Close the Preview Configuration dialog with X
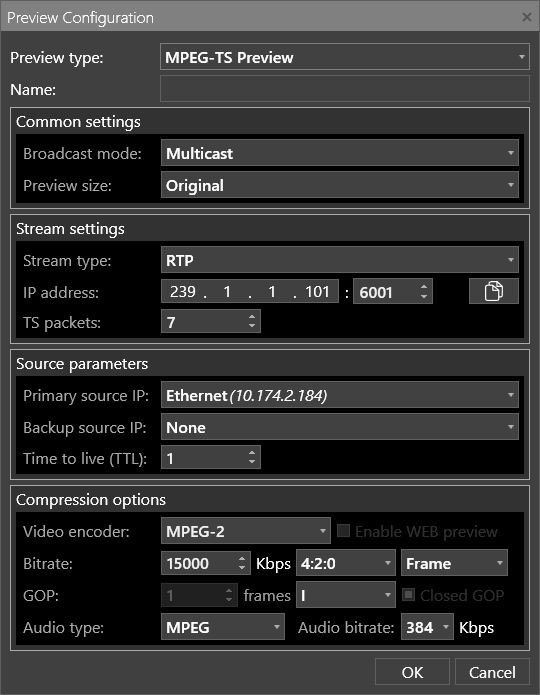The width and height of the screenshot is (540, 695). 527,17
